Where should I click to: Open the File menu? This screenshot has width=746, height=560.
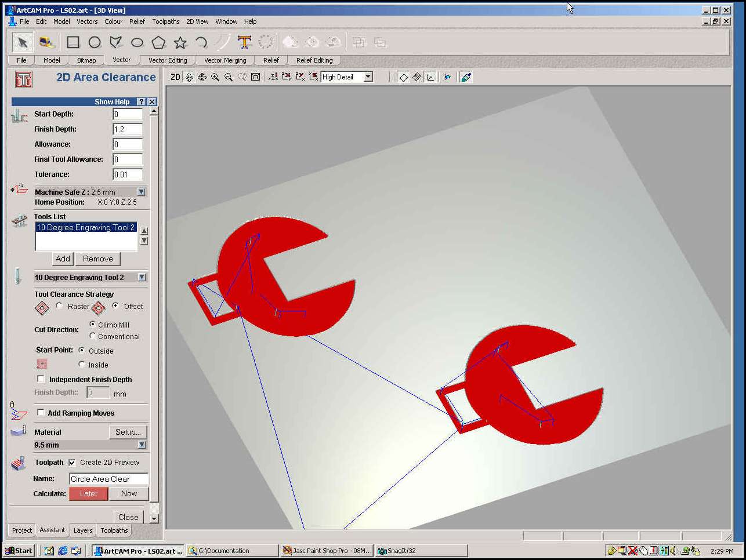click(24, 21)
